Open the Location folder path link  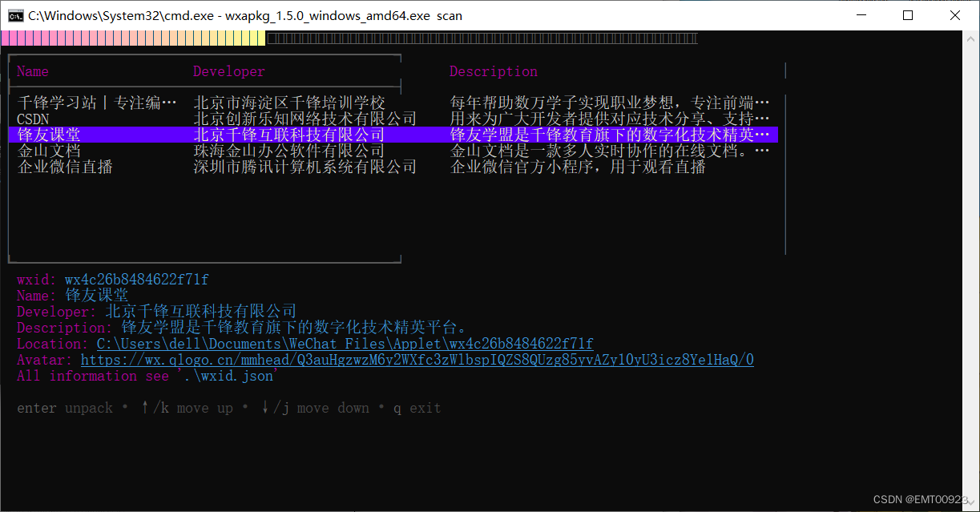point(345,344)
